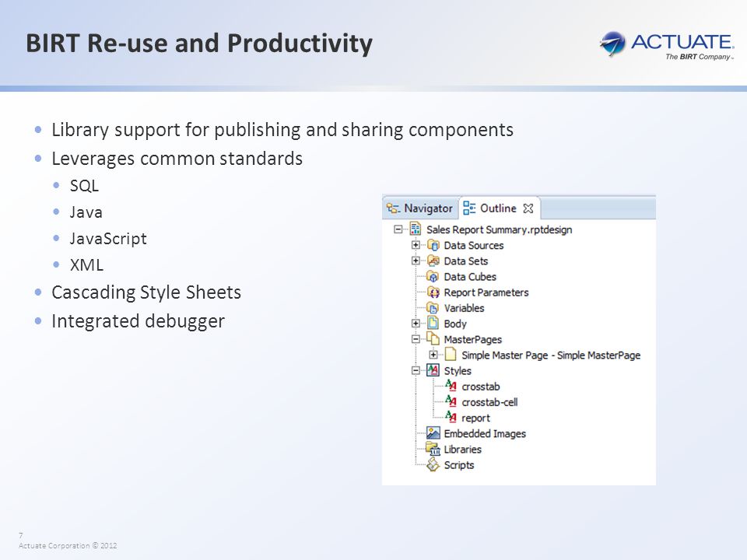Select the Body tree item
The height and width of the screenshot is (560, 747).
455,324
